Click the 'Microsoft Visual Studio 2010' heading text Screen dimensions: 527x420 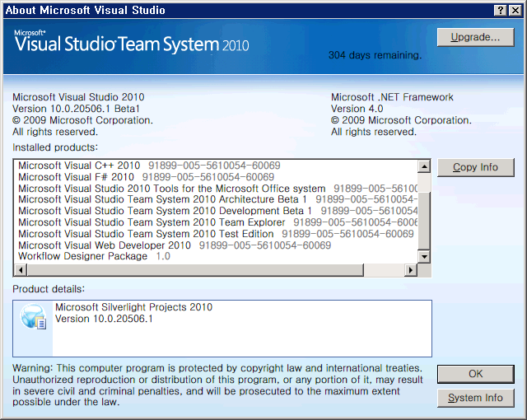[x=78, y=97]
